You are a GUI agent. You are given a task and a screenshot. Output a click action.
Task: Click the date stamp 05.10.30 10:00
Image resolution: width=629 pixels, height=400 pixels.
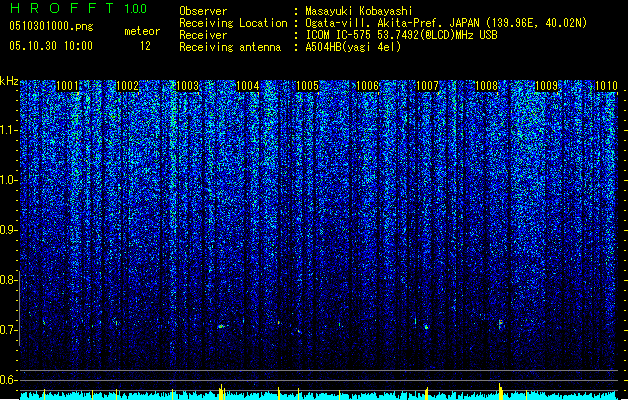pos(51,46)
